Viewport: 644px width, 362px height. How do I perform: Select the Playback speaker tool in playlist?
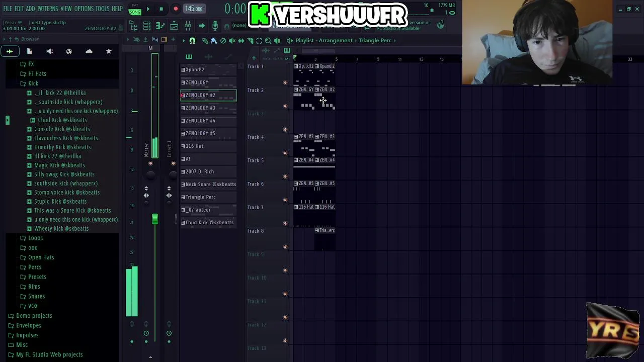277,40
